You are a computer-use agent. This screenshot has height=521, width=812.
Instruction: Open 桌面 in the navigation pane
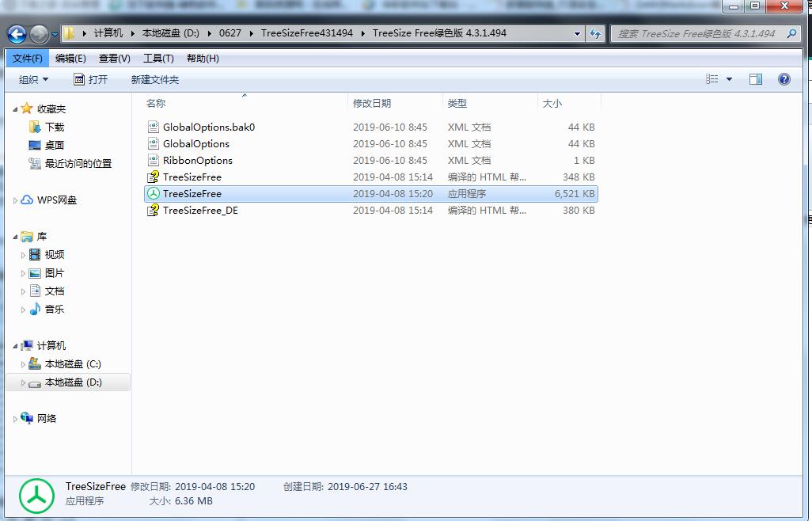[x=55, y=145]
